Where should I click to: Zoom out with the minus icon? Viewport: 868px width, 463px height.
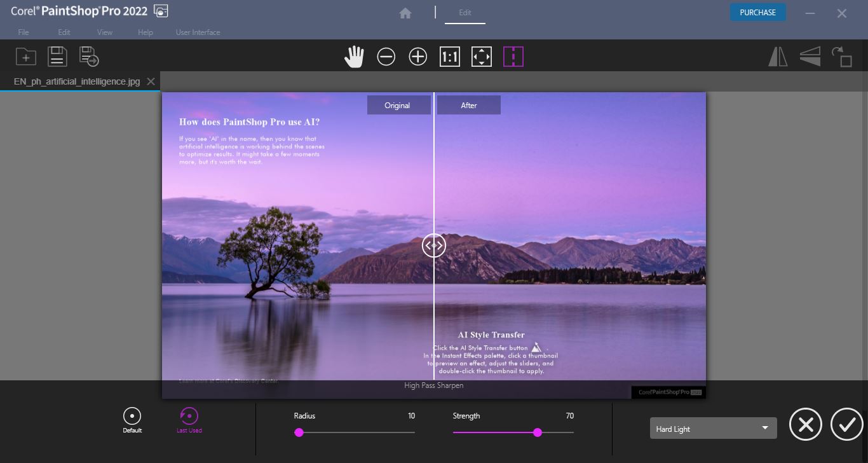(386, 57)
